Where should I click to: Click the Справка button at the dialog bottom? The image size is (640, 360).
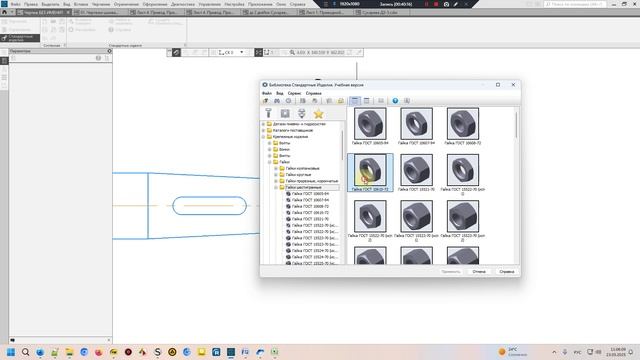pos(507,271)
